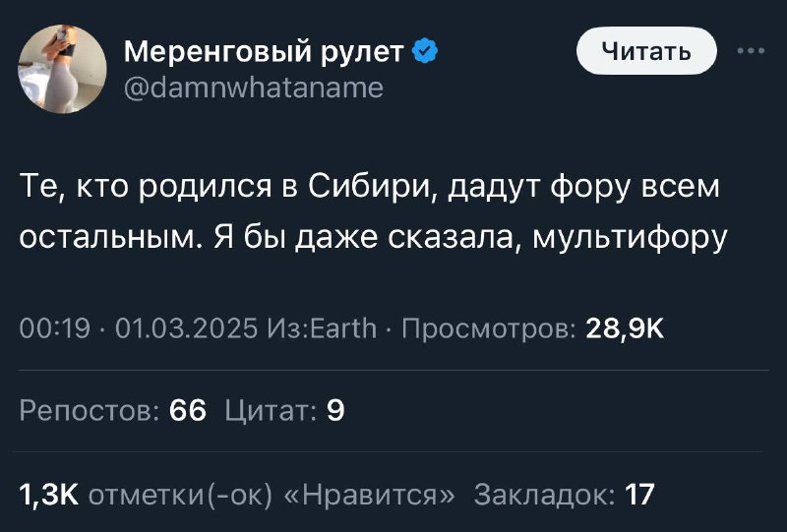This screenshot has width=787, height=532.
Task: Open the profile avatar picture
Action: coord(62,69)
